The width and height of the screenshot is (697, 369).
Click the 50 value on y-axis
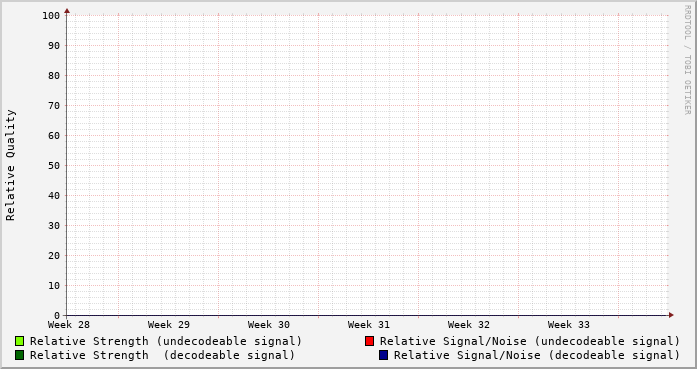point(54,165)
